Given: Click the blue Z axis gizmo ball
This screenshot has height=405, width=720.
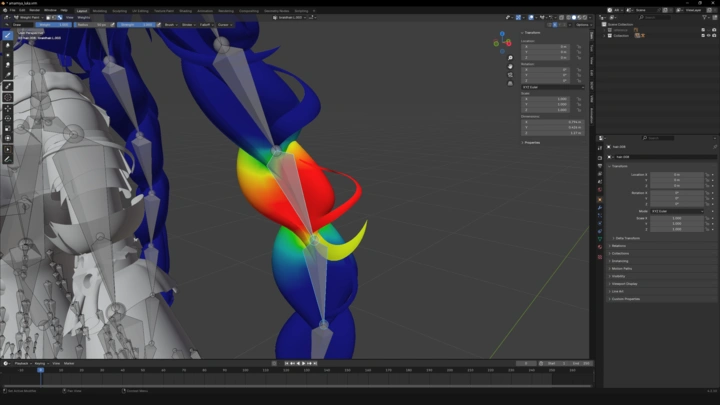Looking at the screenshot, I should pos(502,34).
